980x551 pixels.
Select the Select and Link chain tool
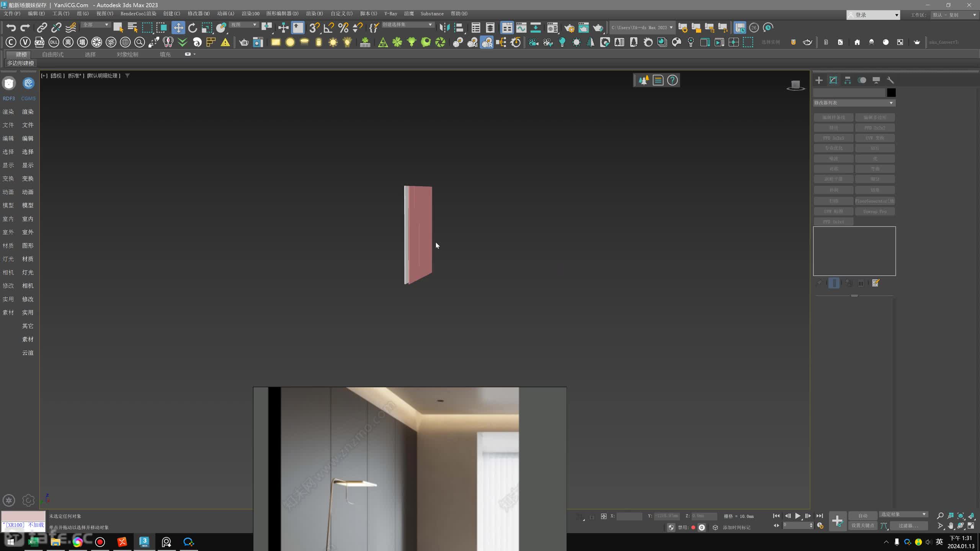point(42,28)
